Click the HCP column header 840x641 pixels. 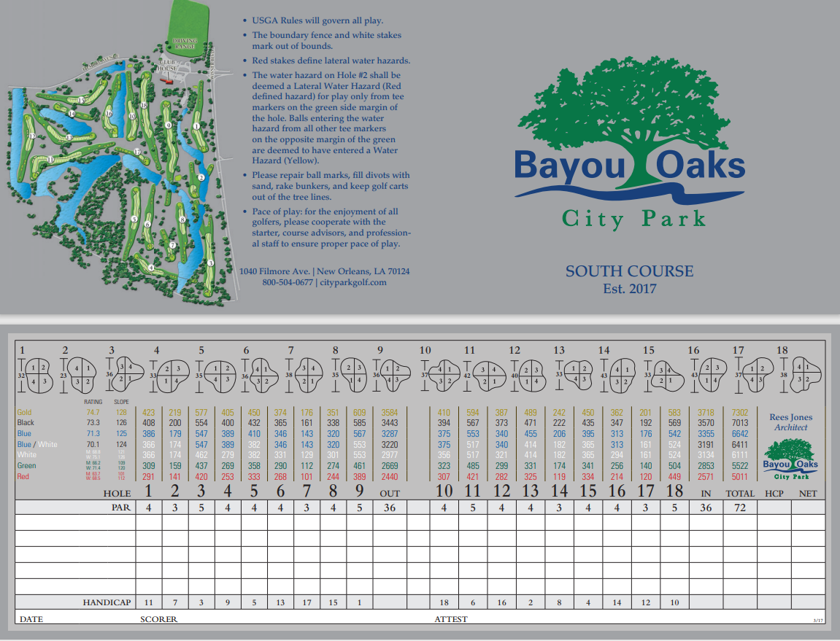(x=773, y=494)
